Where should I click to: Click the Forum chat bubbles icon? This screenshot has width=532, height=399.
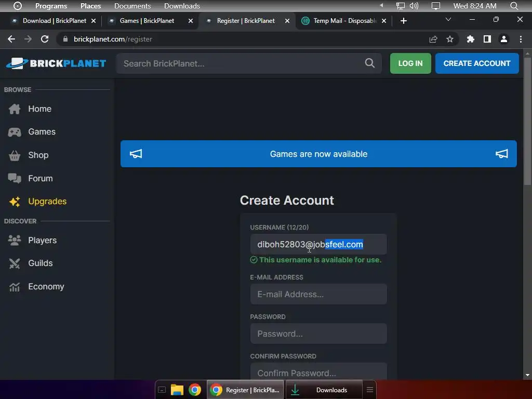coord(14,179)
